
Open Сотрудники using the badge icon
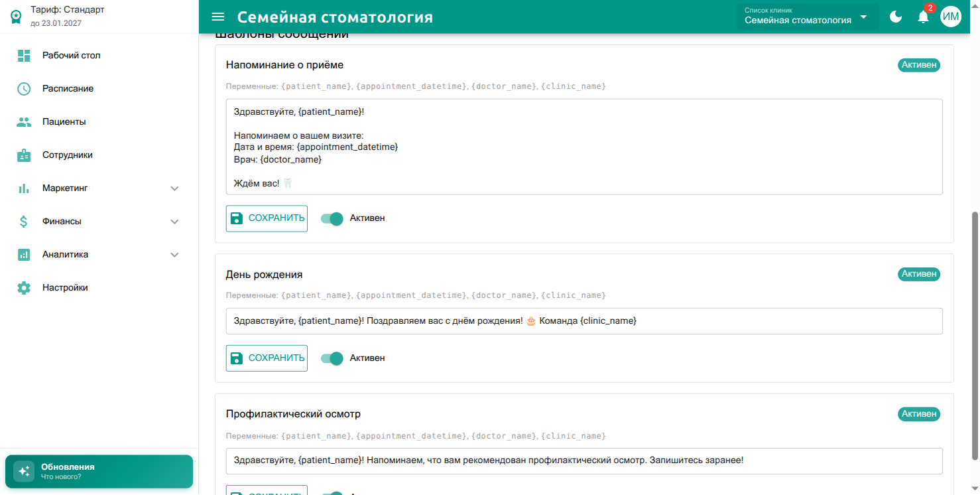point(24,155)
